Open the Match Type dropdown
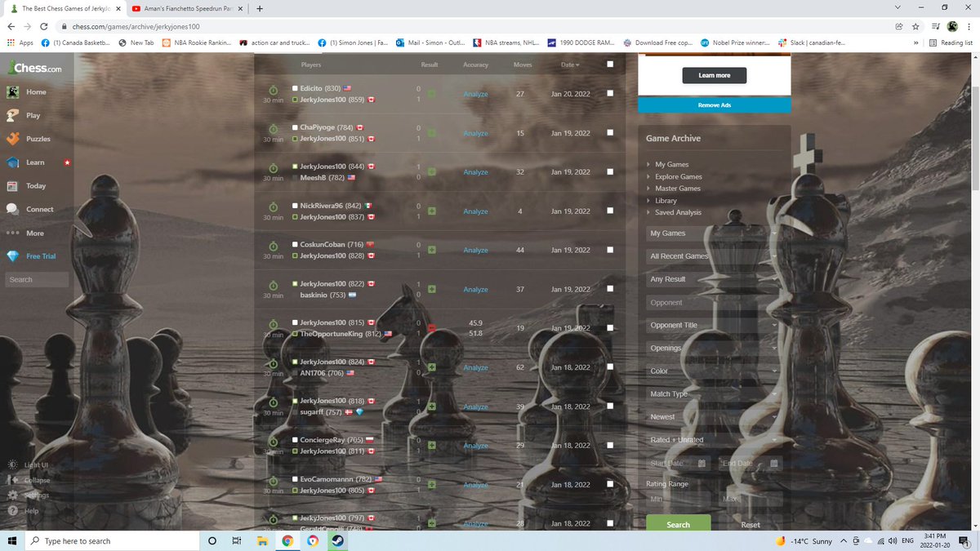Image resolution: width=980 pixels, height=551 pixels. [714, 393]
